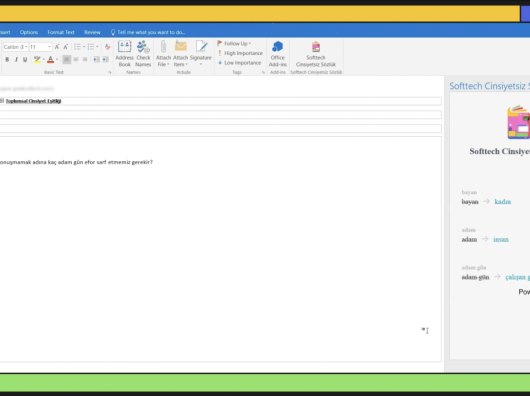The height and width of the screenshot is (396, 530).
Task: Replace bayan with suggested kadın
Action: tap(502, 202)
